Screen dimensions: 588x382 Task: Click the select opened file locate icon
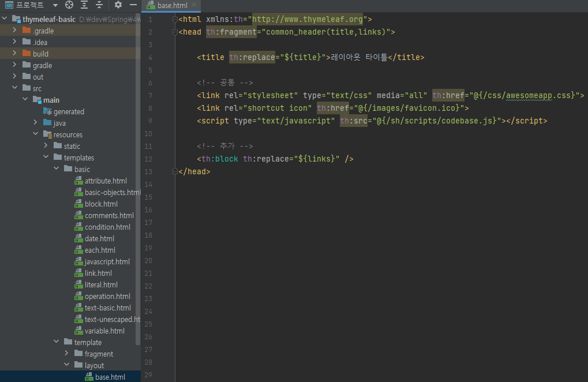point(69,5)
